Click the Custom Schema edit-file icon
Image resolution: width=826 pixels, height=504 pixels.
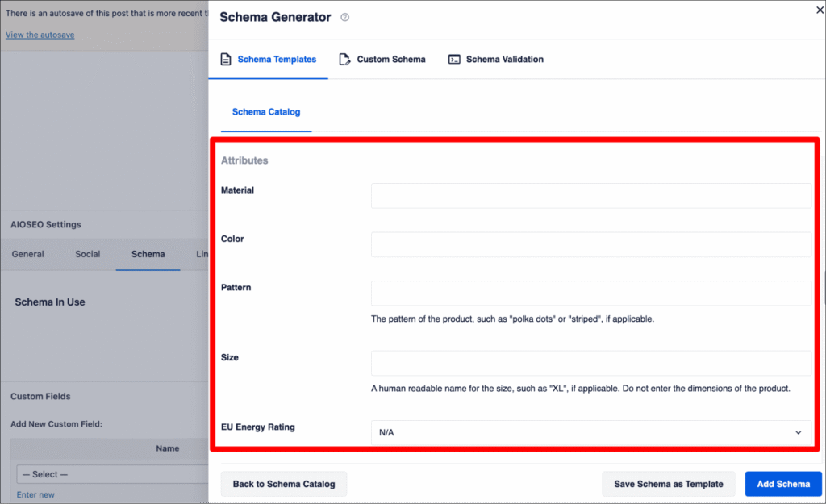point(344,60)
